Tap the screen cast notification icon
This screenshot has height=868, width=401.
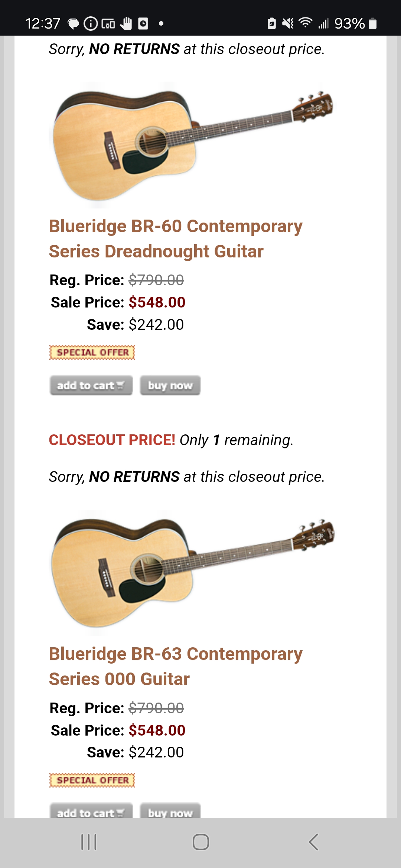(108, 24)
